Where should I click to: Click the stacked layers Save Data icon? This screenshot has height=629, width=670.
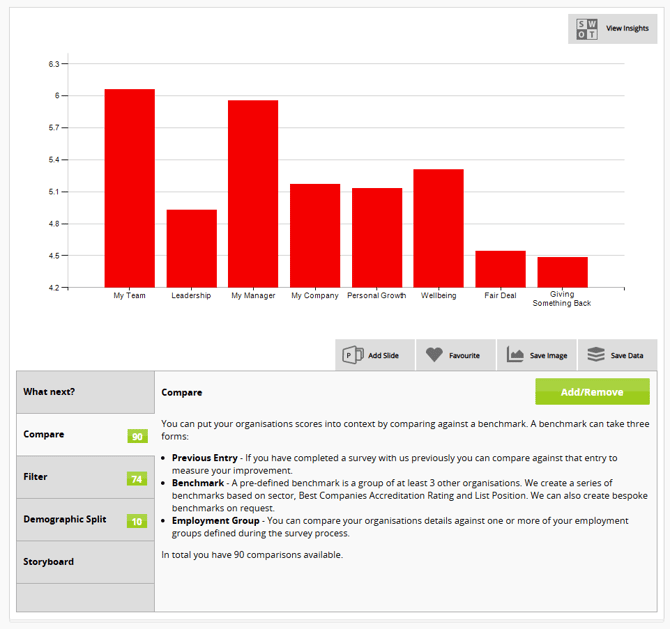(596, 354)
